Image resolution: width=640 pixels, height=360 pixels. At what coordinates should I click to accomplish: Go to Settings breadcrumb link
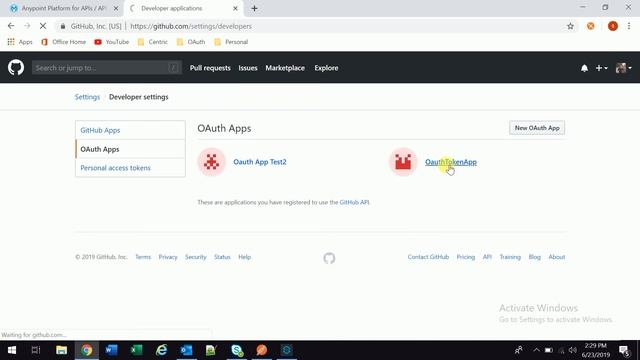click(x=87, y=97)
